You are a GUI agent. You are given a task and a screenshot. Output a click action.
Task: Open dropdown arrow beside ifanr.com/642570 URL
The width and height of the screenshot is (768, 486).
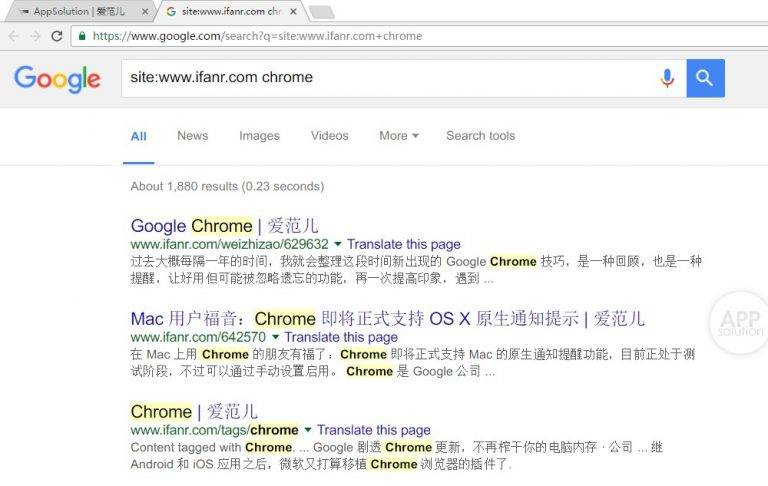275,337
